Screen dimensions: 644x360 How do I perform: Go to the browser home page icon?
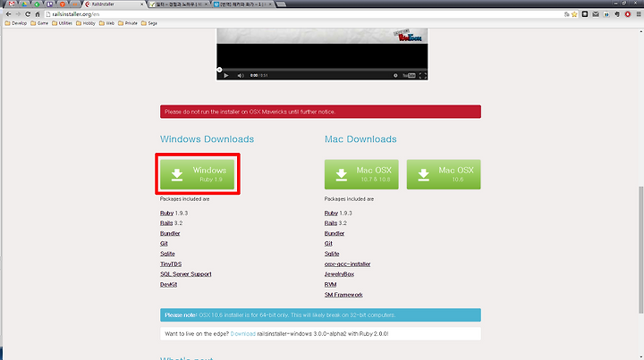click(38, 14)
